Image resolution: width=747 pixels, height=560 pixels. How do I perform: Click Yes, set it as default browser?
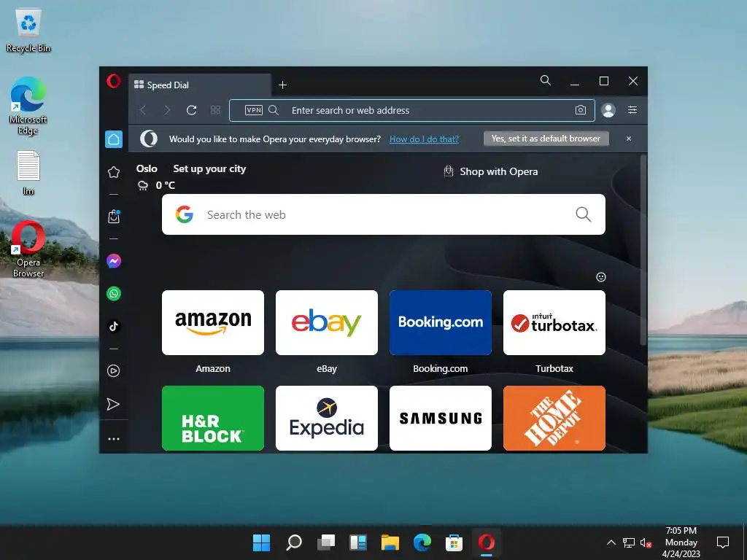[x=546, y=139]
